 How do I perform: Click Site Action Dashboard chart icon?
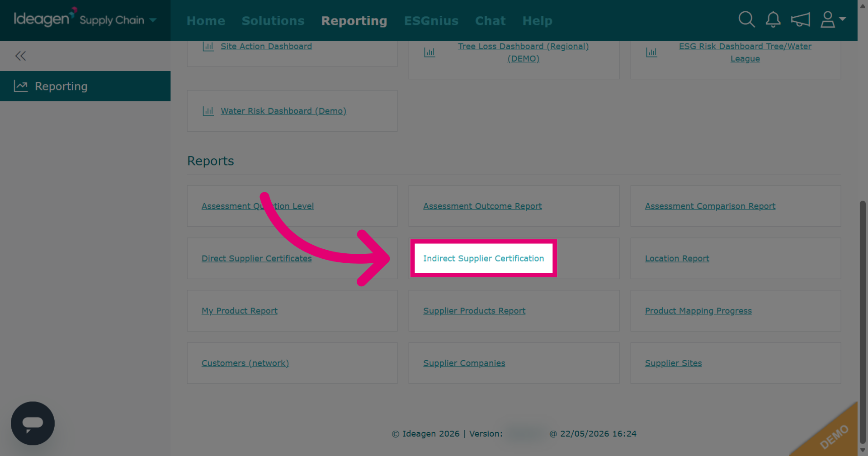(208, 46)
